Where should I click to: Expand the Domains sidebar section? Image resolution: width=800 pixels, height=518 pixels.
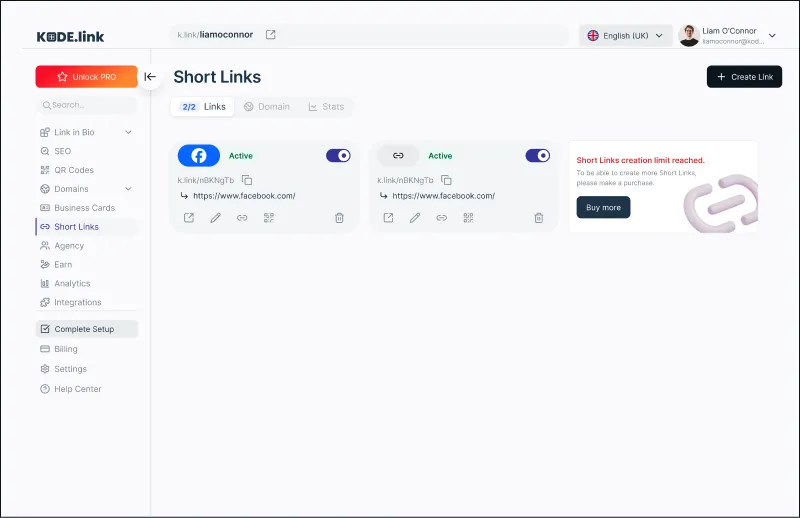tap(128, 189)
